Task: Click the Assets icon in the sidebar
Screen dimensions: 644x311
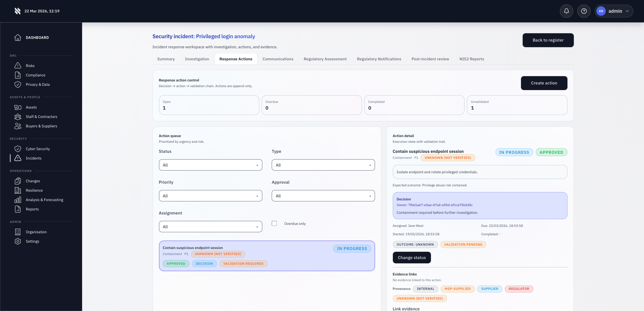Action: point(18,107)
